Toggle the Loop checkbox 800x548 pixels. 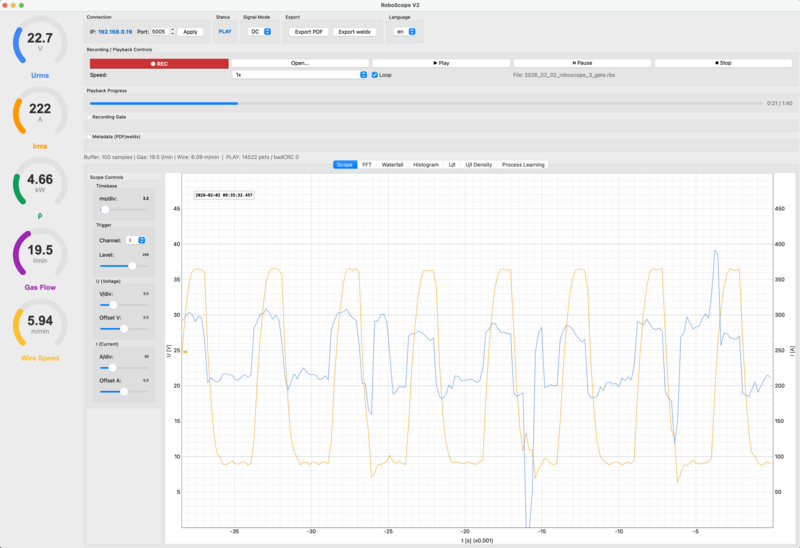[x=375, y=75]
